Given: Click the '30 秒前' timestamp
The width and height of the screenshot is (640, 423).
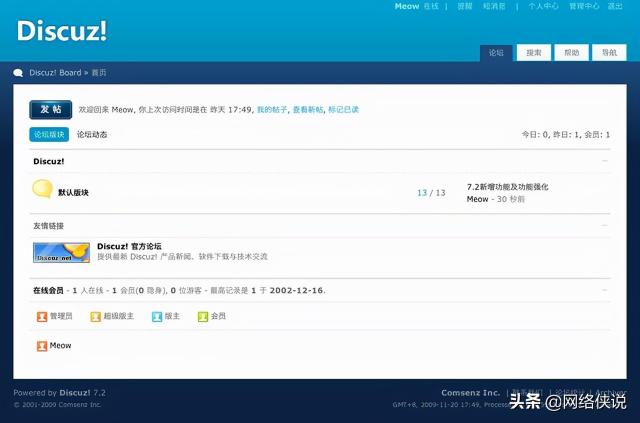Looking at the screenshot, I should (511, 199).
